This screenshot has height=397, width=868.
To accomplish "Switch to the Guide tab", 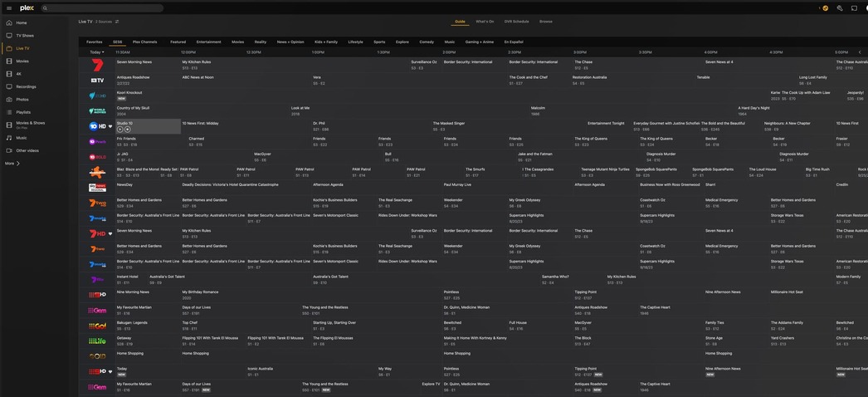I will pyautogui.click(x=460, y=22).
